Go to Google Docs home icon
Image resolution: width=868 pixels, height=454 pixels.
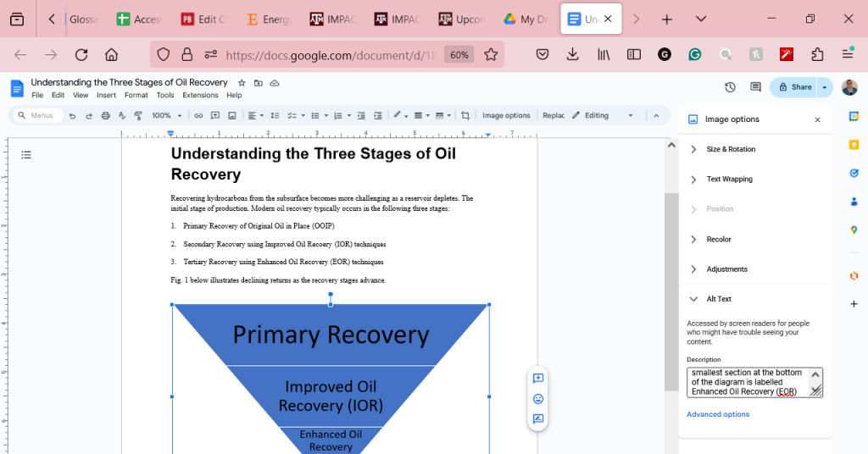(x=17, y=88)
